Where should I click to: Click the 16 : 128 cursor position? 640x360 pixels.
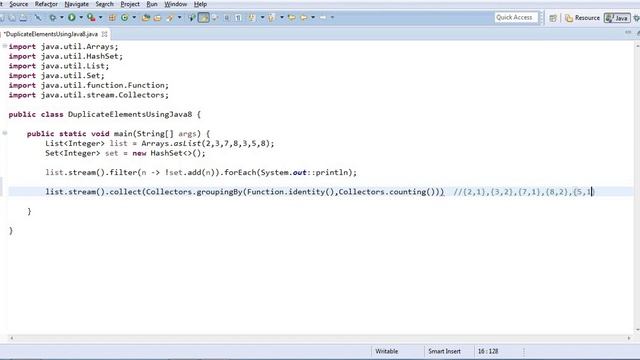tap(488, 351)
